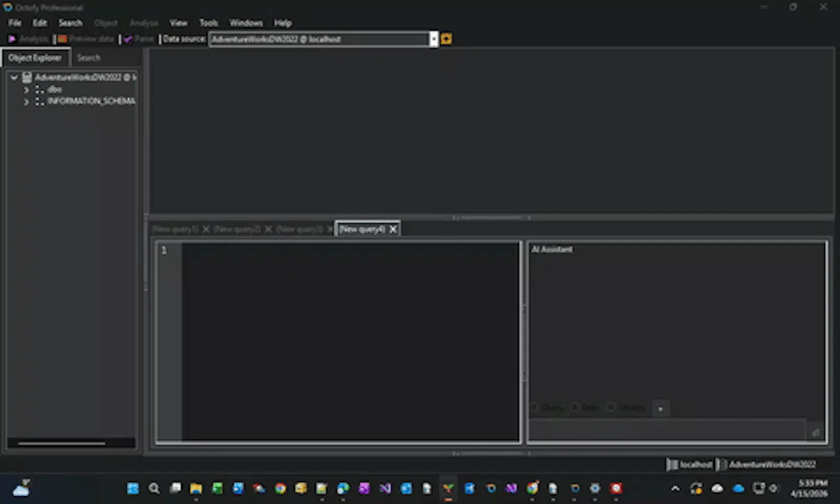Viewport: 840px width, 504px height.
Task: Open the Windows Start menu
Action: pyautogui.click(x=133, y=488)
